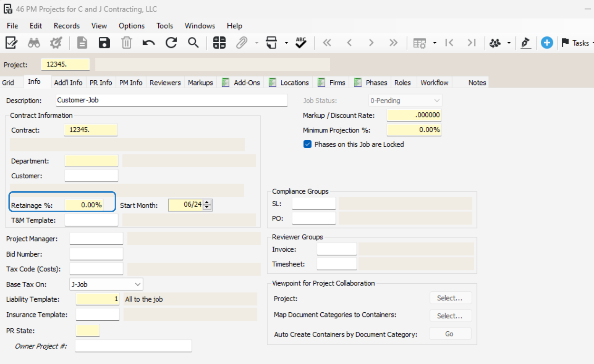Click the people group toolbar icon
594x364 pixels.
click(x=495, y=43)
